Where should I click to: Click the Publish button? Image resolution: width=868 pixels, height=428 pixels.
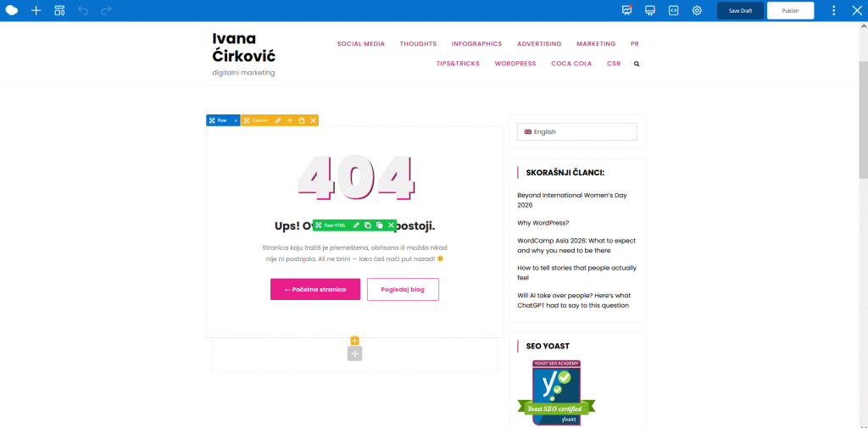[x=790, y=10]
